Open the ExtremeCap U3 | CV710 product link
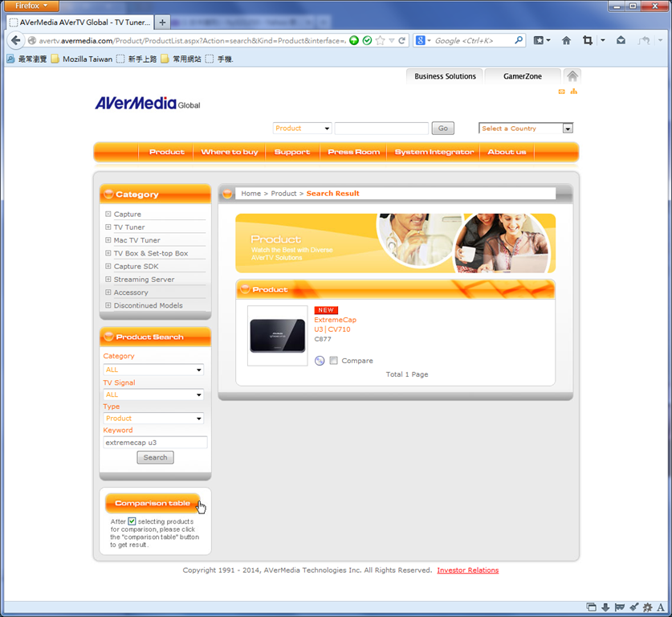Image resolution: width=672 pixels, height=617 pixels. pos(335,325)
